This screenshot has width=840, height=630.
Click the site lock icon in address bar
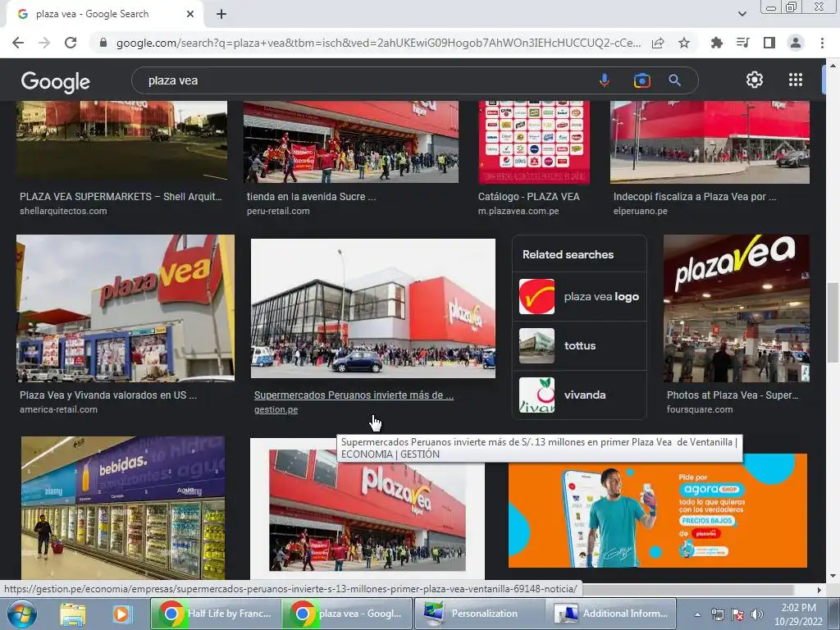[103, 43]
